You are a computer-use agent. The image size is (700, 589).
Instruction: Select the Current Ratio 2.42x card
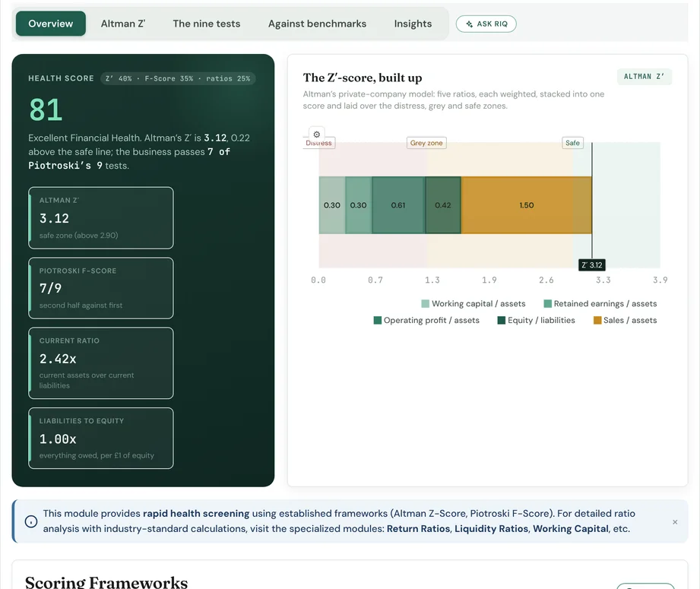pos(101,363)
